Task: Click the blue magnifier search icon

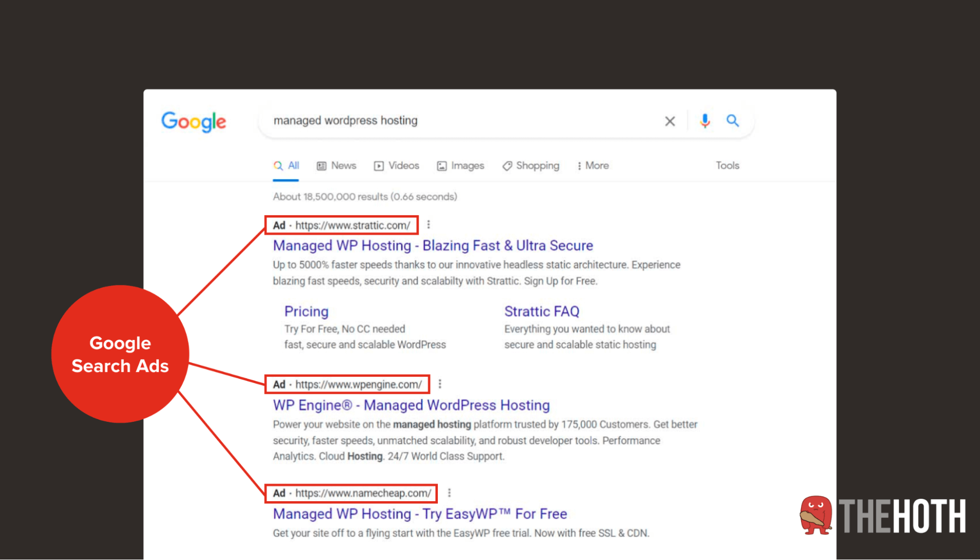Action: (732, 121)
